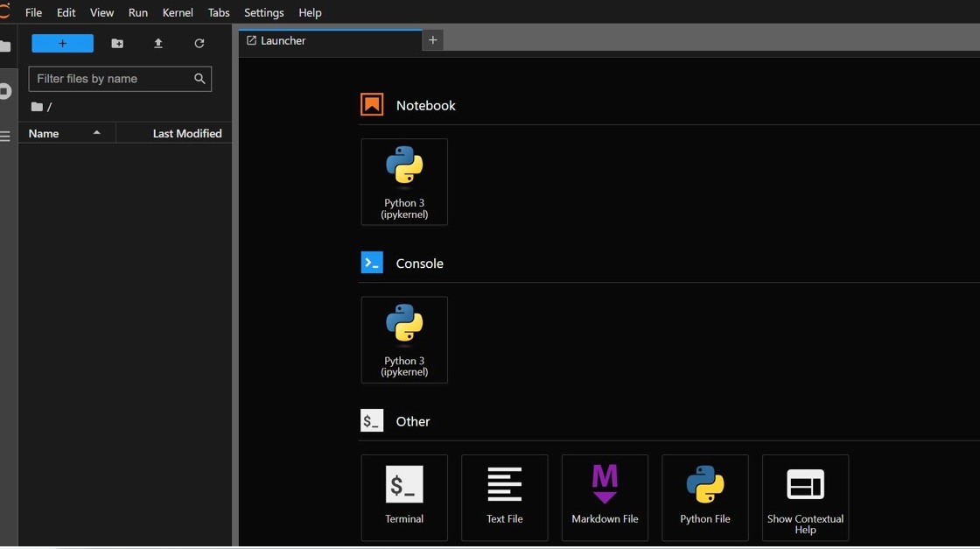Screen dimensions: 980x549
Task: Open the Tabs menu
Action: [x=219, y=12]
